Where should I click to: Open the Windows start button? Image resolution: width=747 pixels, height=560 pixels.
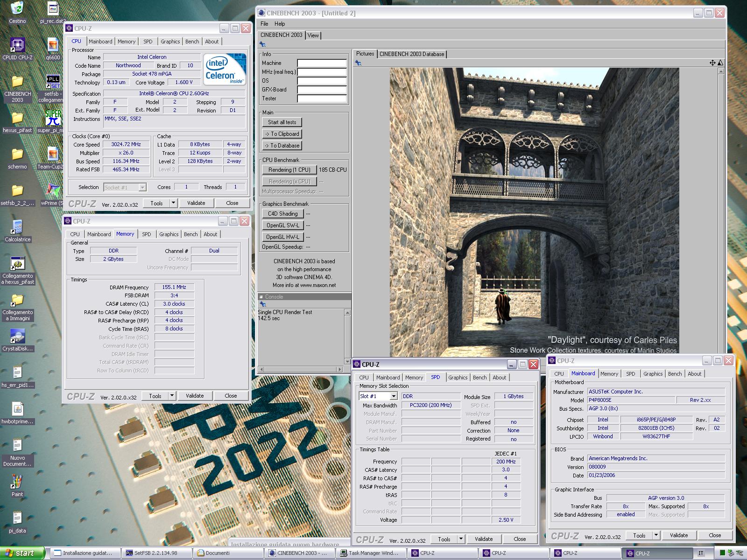coord(22,553)
